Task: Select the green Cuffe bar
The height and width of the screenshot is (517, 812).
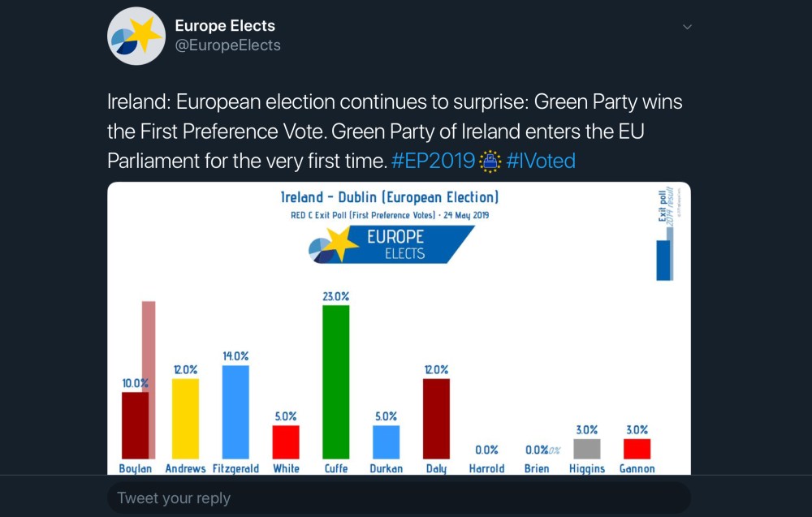Action: [x=336, y=381]
